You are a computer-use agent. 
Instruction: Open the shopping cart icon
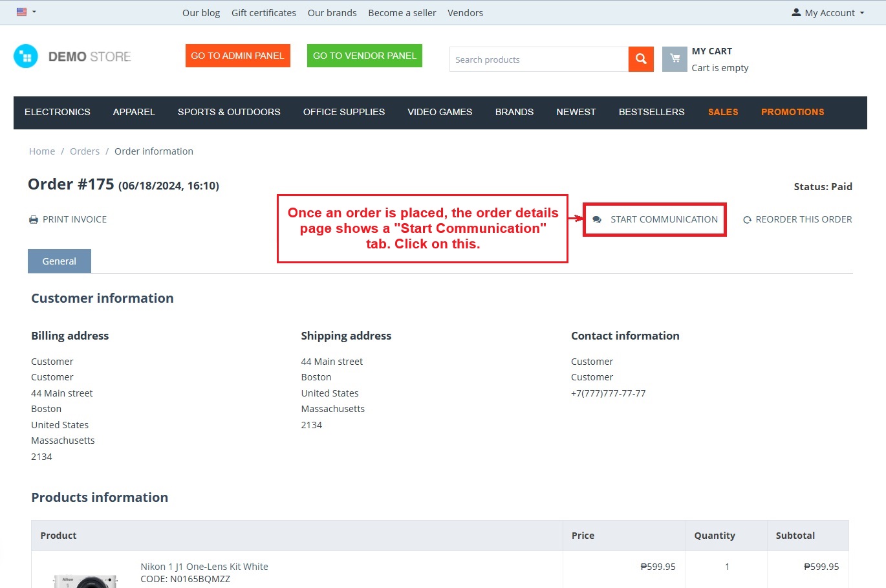(675, 60)
